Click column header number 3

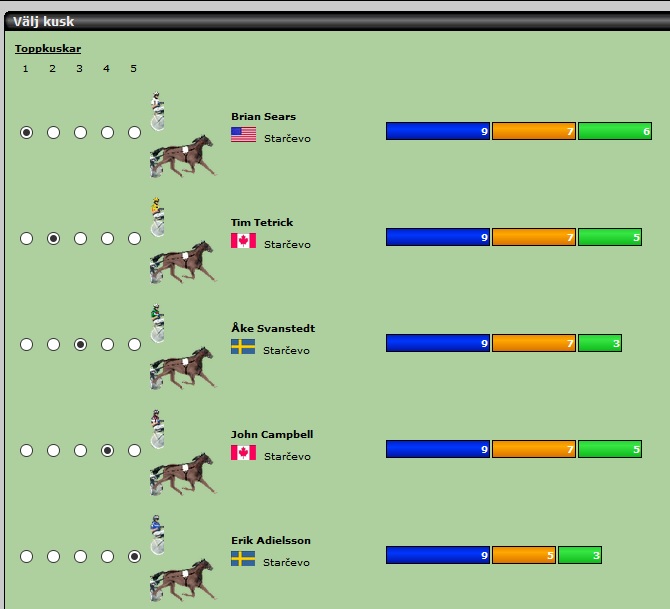pos(79,68)
